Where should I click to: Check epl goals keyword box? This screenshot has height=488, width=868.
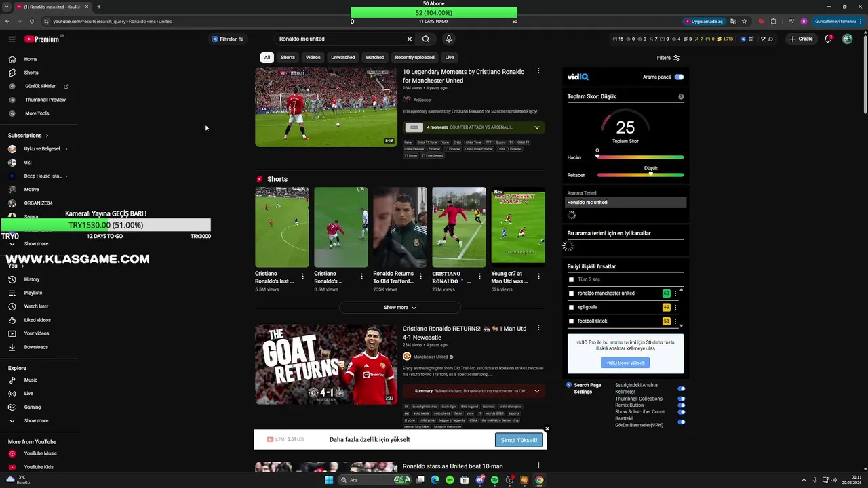click(571, 307)
